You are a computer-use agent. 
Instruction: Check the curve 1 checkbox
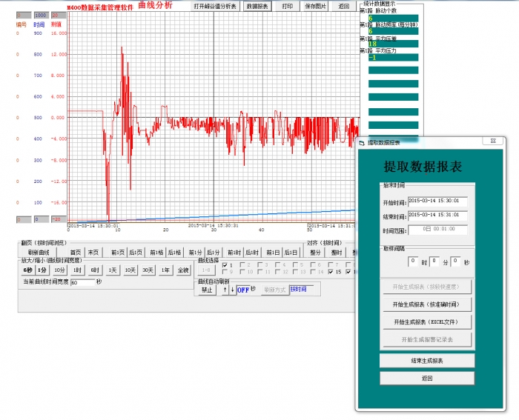point(224,264)
